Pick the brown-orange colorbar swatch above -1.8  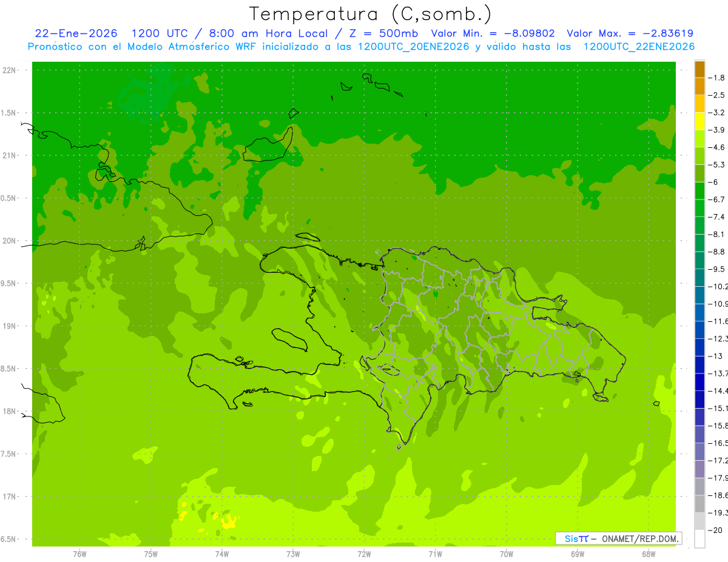coord(699,69)
